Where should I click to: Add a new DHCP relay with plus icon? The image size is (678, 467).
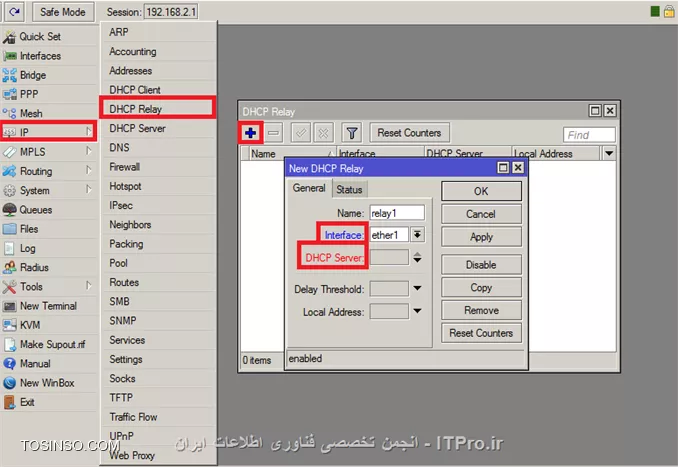pos(250,132)
